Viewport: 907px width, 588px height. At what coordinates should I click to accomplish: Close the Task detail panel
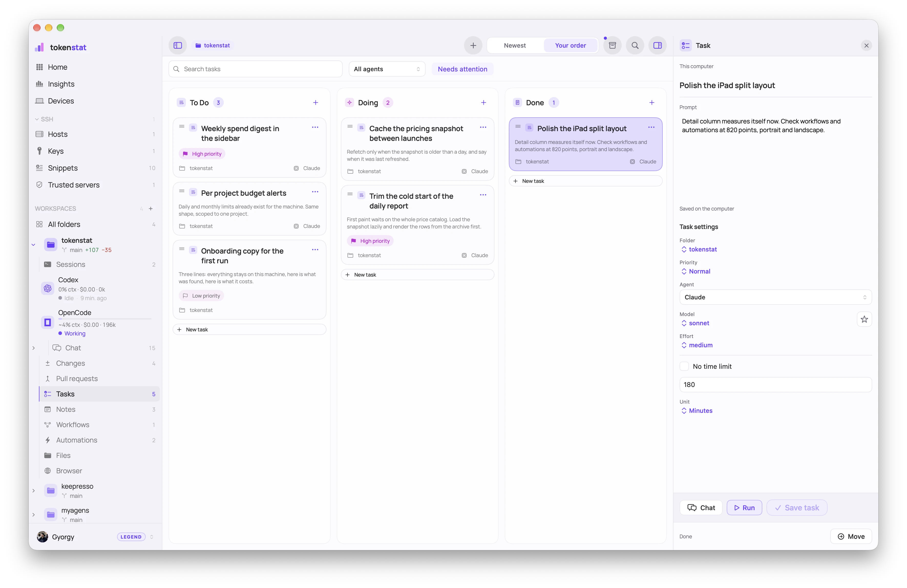point(866,45)
